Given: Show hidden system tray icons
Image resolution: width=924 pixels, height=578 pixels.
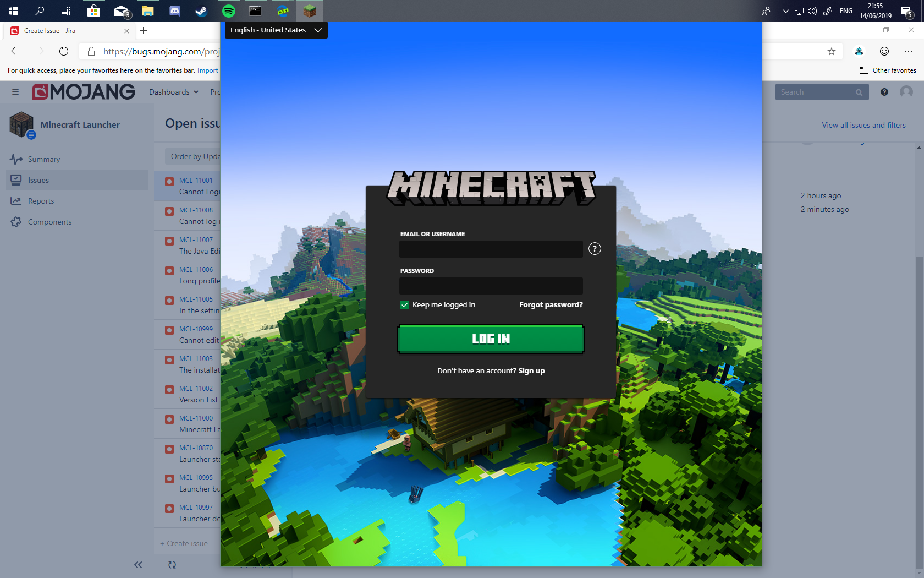Looking at the screenshot, I should tap(785, 11).
